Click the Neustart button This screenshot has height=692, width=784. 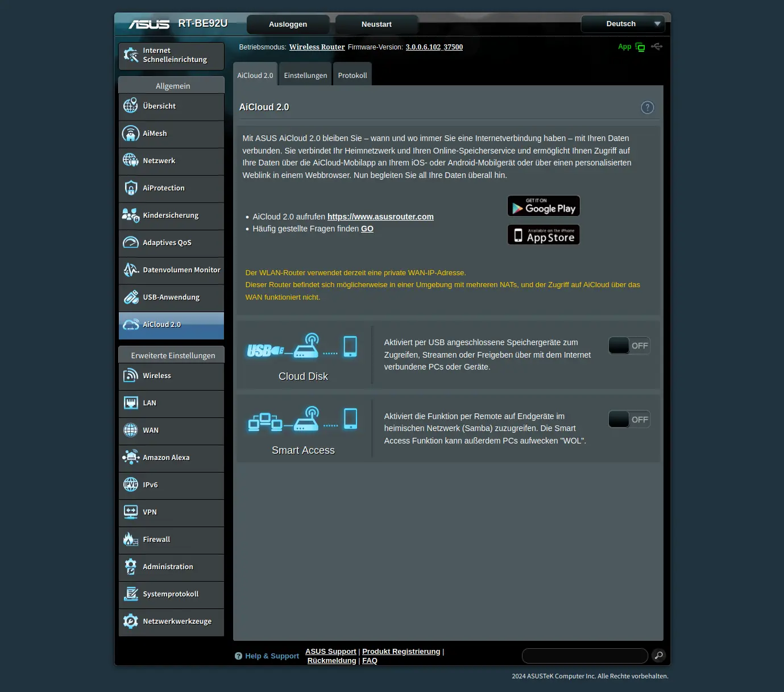(376, 24)
